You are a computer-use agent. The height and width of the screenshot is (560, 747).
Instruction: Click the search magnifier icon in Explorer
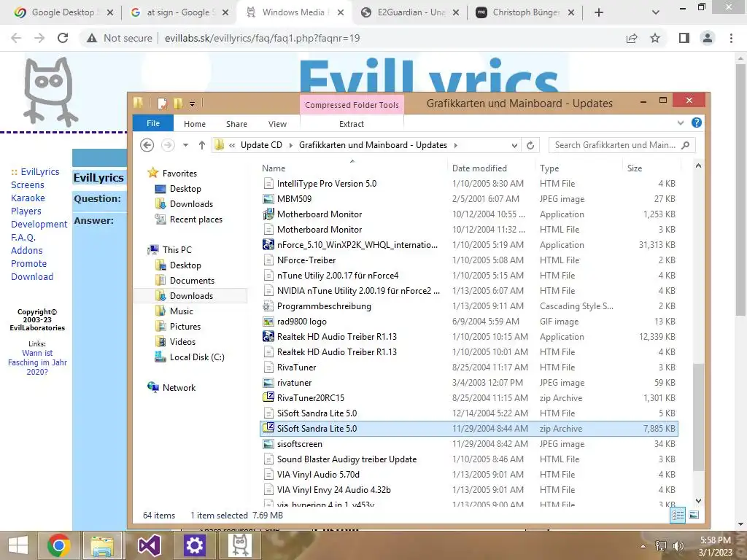pos(686,145)
